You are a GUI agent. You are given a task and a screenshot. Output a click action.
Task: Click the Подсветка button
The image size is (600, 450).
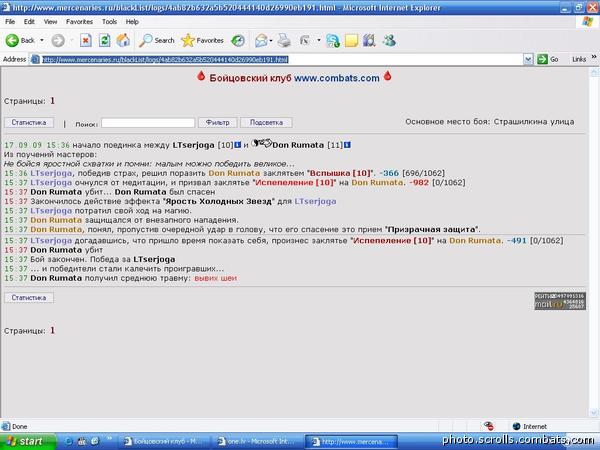(266, 122)
